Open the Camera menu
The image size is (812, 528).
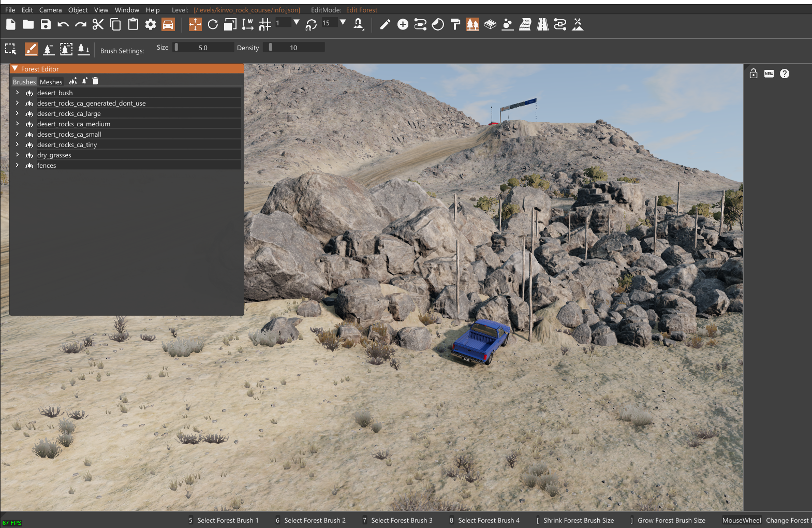pyautogui.click(x=50, y=10)
